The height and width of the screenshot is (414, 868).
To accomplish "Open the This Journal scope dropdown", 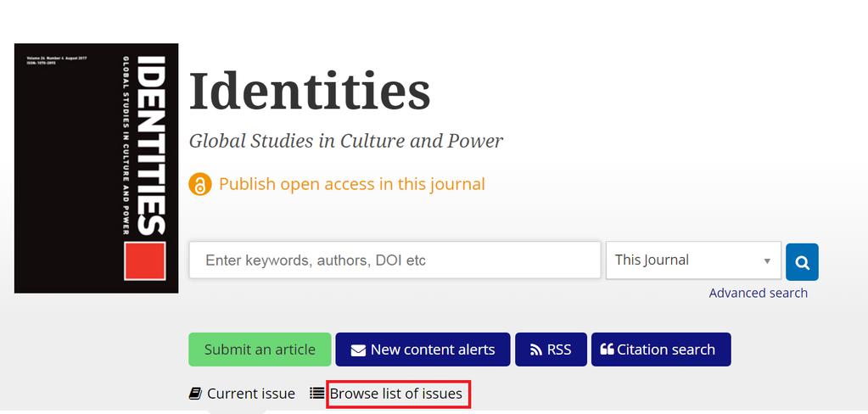I will 693,260.
